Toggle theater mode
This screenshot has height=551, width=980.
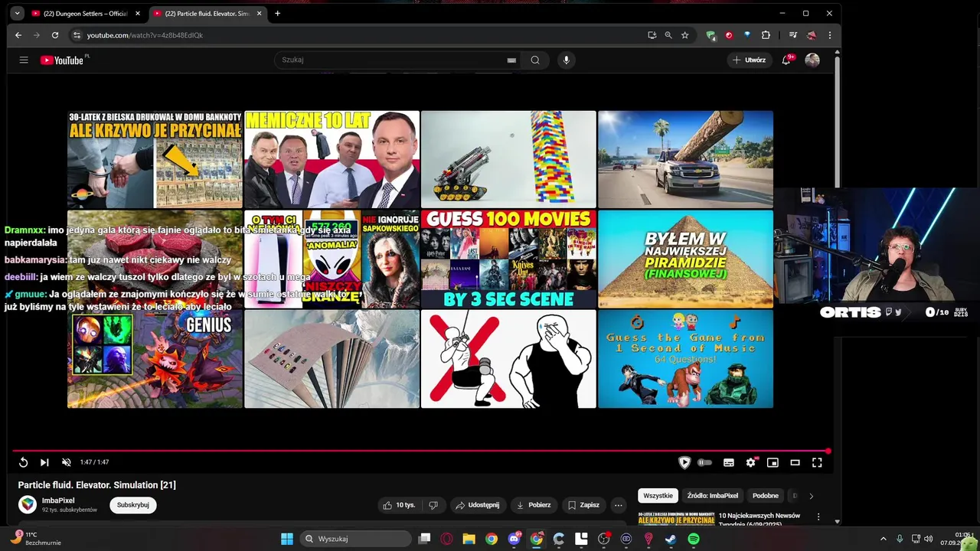(x=795, y=462)
